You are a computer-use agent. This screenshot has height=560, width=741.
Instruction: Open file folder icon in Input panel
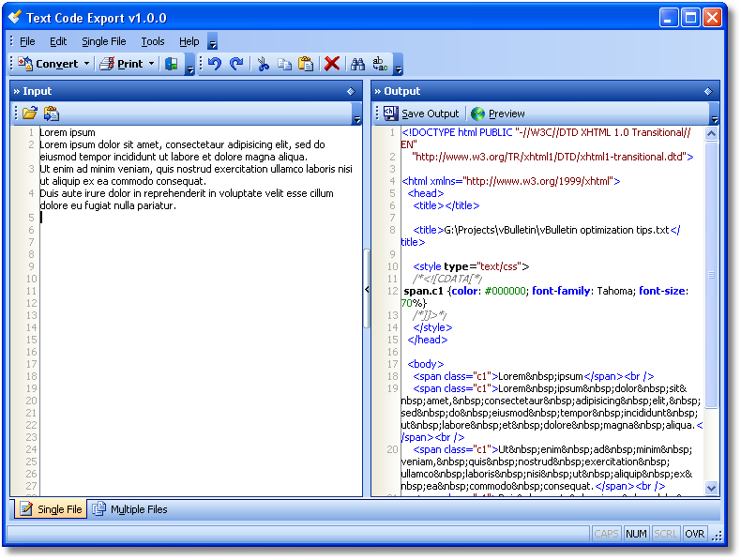(x=29, y=113)
